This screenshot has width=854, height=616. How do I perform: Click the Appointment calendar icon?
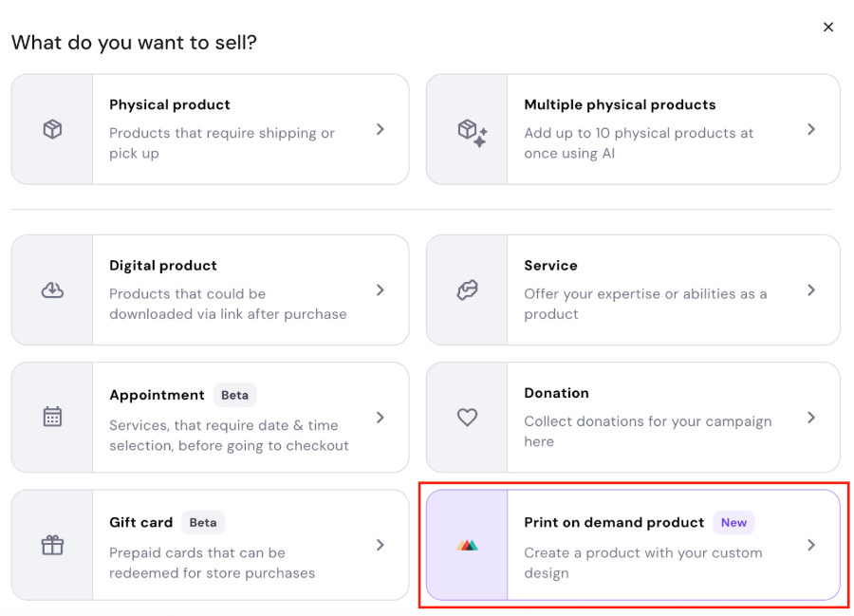(52, 417)
